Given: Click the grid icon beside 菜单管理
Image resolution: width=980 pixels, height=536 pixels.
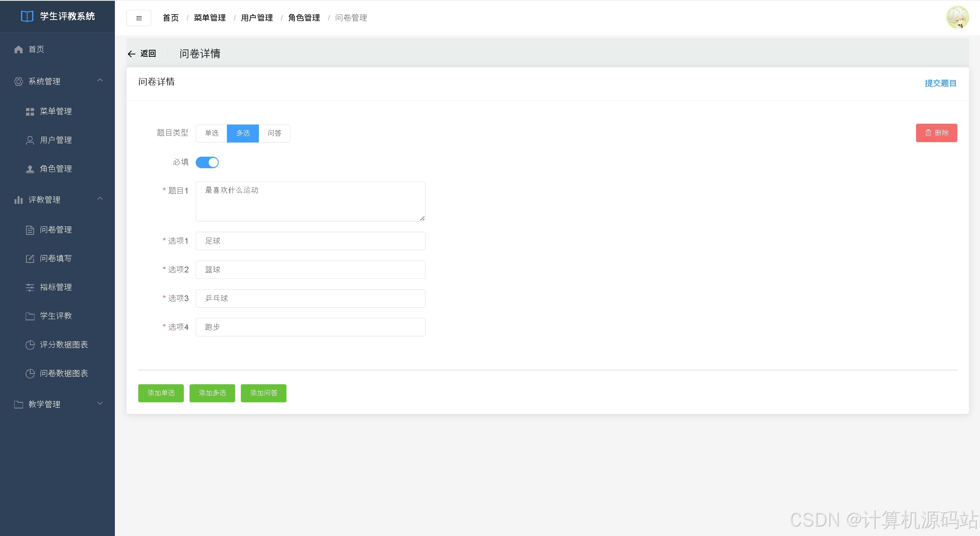Looking at the screenshot, I should pos(30,111).
